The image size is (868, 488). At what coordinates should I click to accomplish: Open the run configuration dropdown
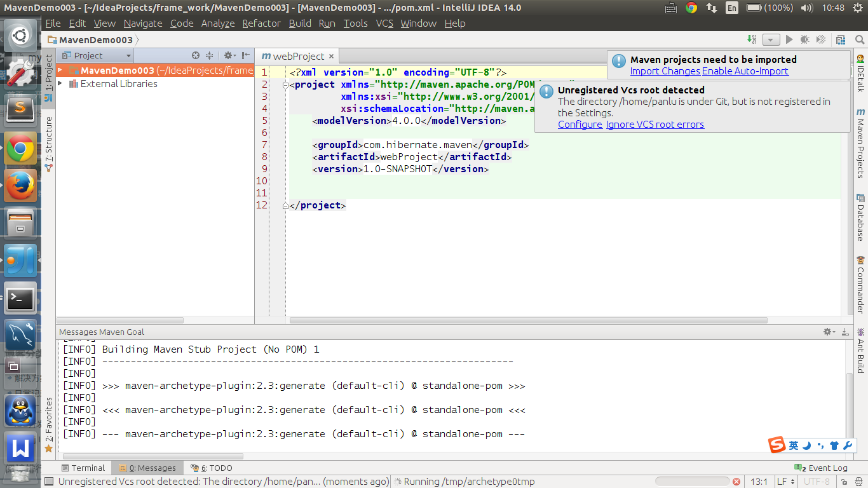pyautogui.click(x=771, y=39)
